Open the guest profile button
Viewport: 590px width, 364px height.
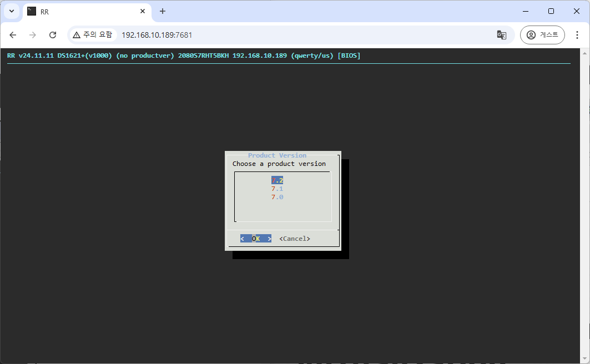click(x=542, y=35)
